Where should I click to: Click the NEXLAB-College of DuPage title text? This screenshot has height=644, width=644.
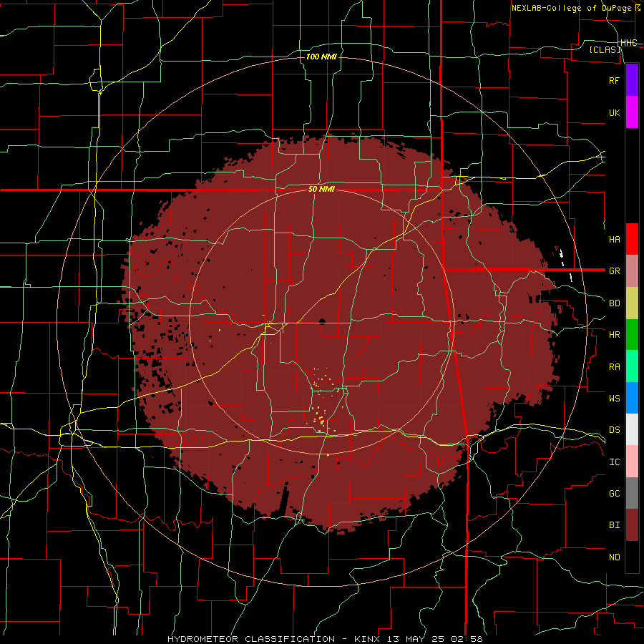[x=575, y=8]
